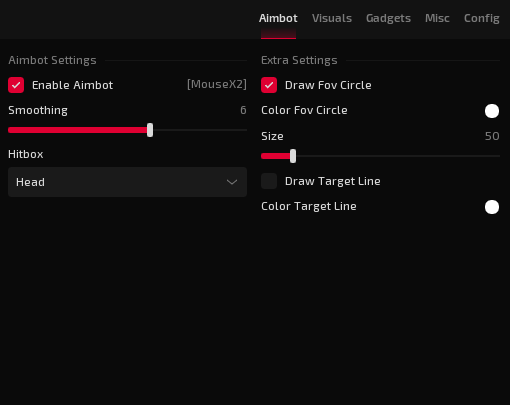Click the Smoothing slider handle
Image resolution: width=510 pixels, height=405 pixels.
coord(150,130)
